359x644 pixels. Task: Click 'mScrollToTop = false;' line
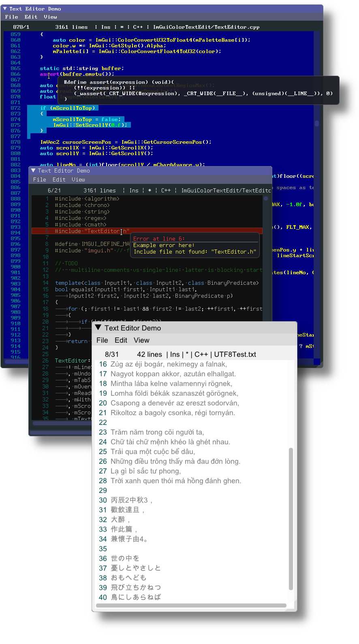point(87,119)
